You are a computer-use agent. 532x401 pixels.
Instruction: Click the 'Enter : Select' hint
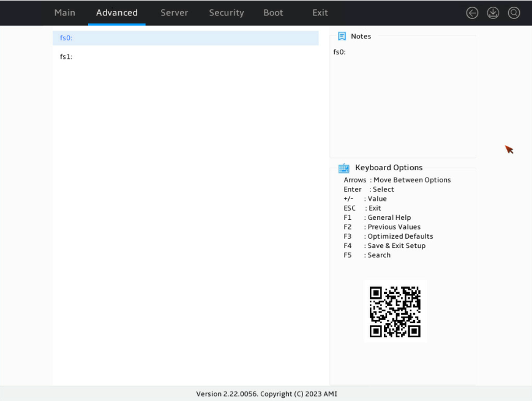pos(369,189)
